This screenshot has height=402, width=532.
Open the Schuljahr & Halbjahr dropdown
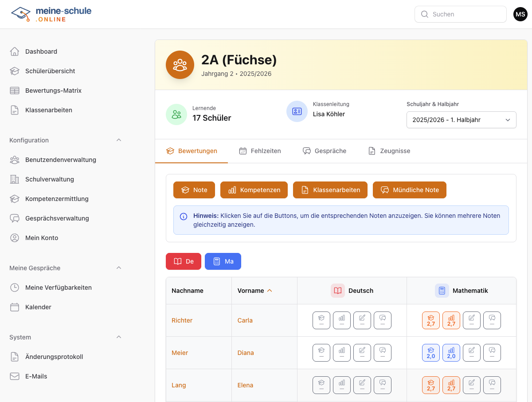(x=461, y=120)
